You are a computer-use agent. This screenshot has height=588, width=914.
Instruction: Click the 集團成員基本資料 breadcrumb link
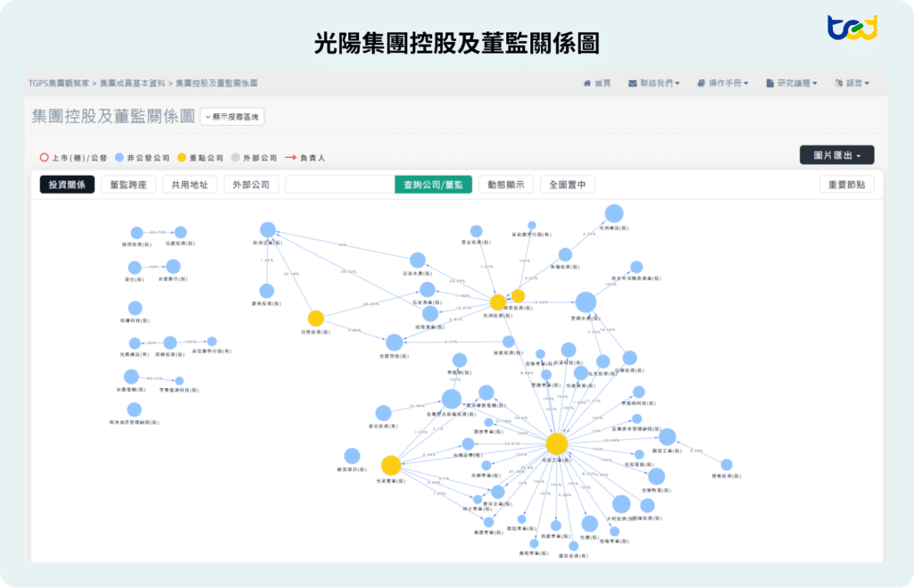click(x=132, y=83)
